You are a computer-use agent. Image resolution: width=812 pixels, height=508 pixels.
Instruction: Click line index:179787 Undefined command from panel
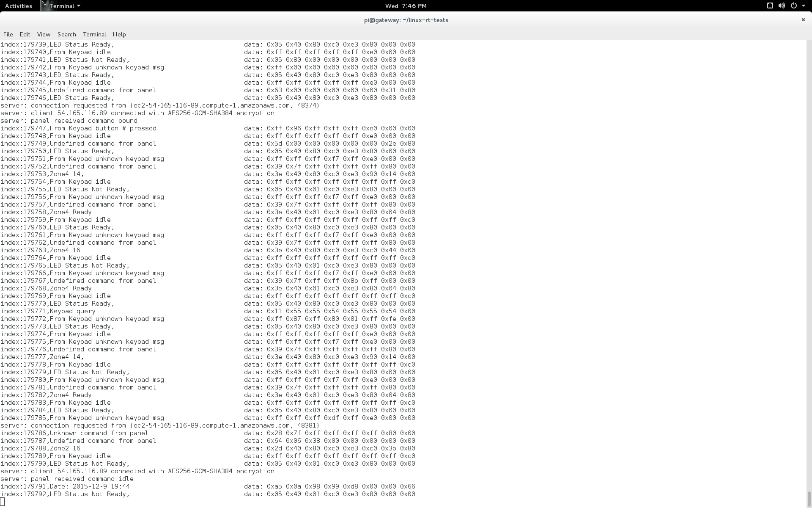[208, 441]
